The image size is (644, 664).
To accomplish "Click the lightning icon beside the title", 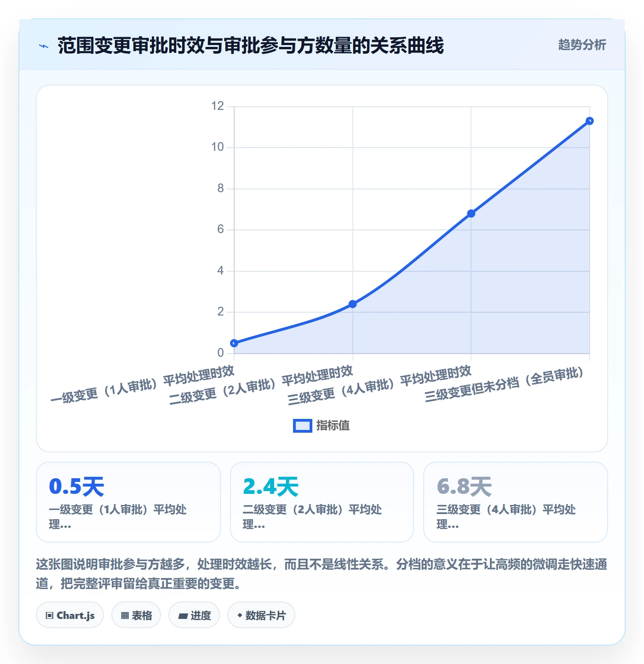I will click(44, 46).
